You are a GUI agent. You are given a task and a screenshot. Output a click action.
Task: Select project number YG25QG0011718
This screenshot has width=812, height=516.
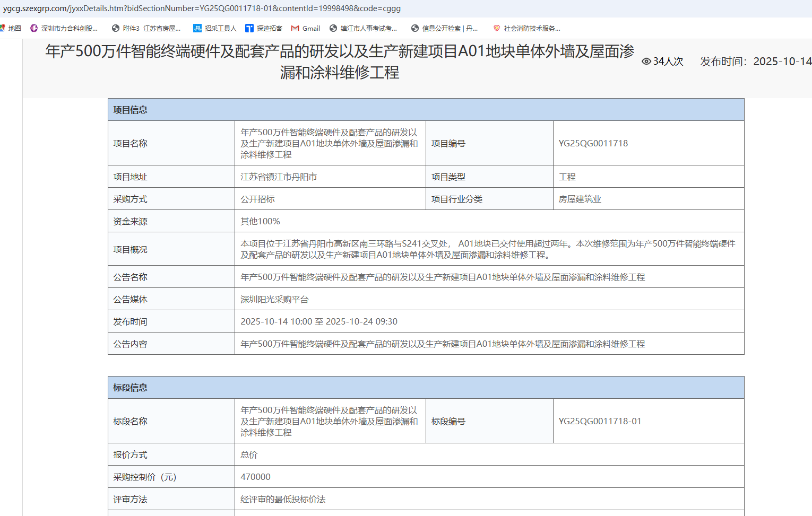coord(593,143)
